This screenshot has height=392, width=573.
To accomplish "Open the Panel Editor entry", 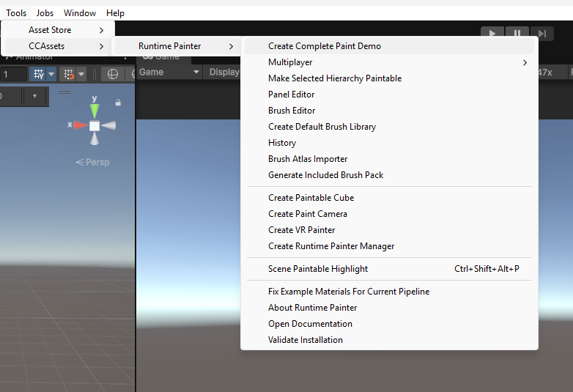I will (x=389, y=95).
